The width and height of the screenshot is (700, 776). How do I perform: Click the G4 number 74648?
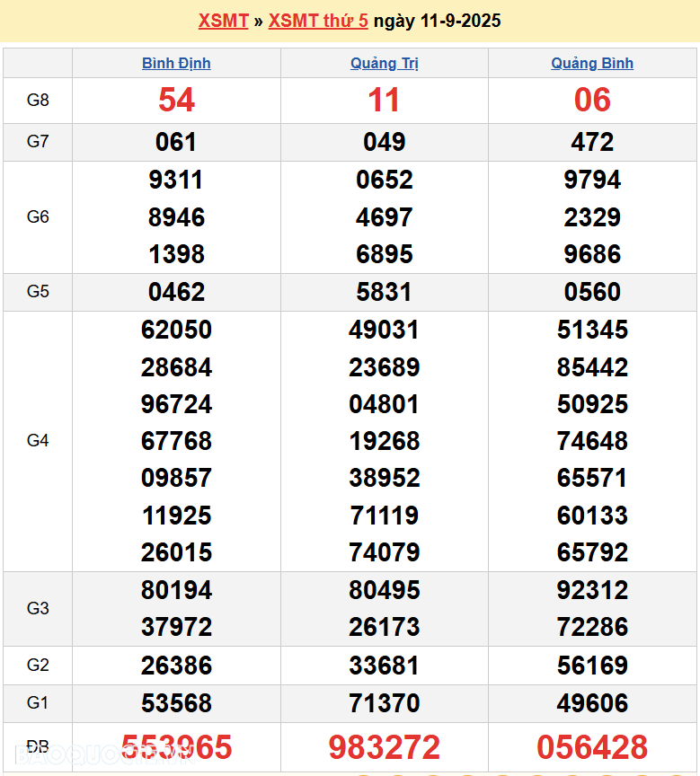592,441
